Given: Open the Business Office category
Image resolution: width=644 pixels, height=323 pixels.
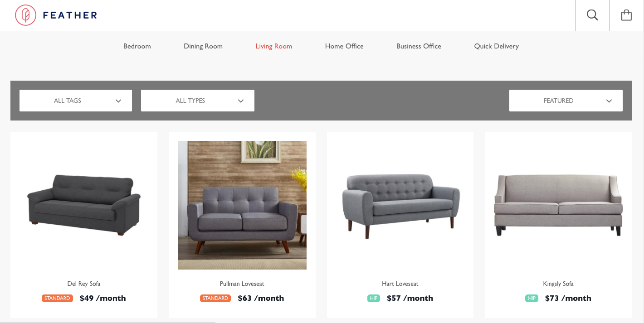Looking at the screenshot, I should pos(419,46).
